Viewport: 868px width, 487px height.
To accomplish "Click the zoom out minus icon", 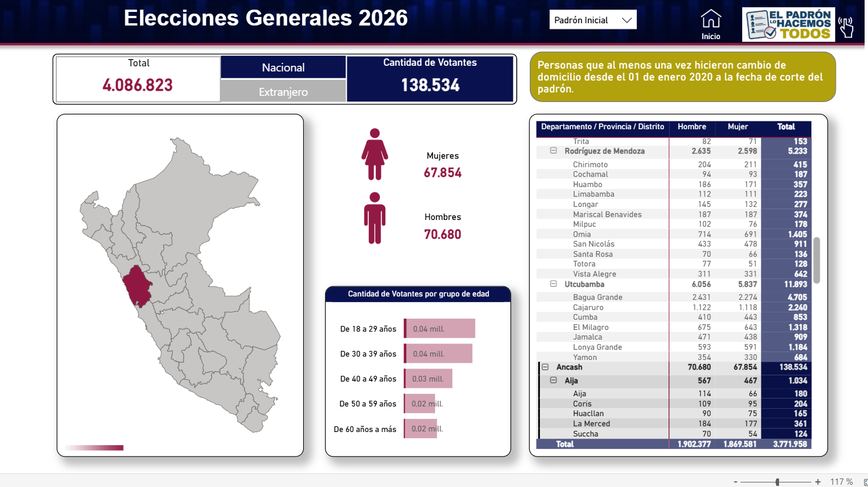I will (735, 481).
